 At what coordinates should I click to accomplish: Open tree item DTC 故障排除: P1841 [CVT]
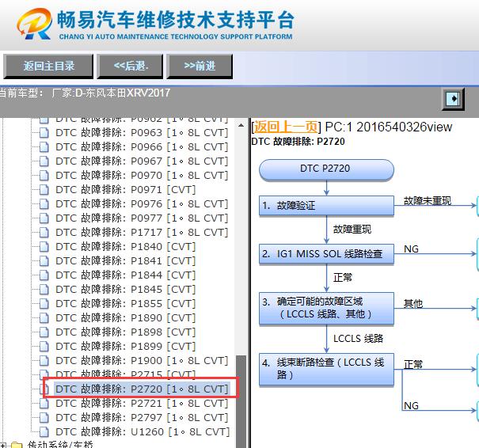coord(125,261)
